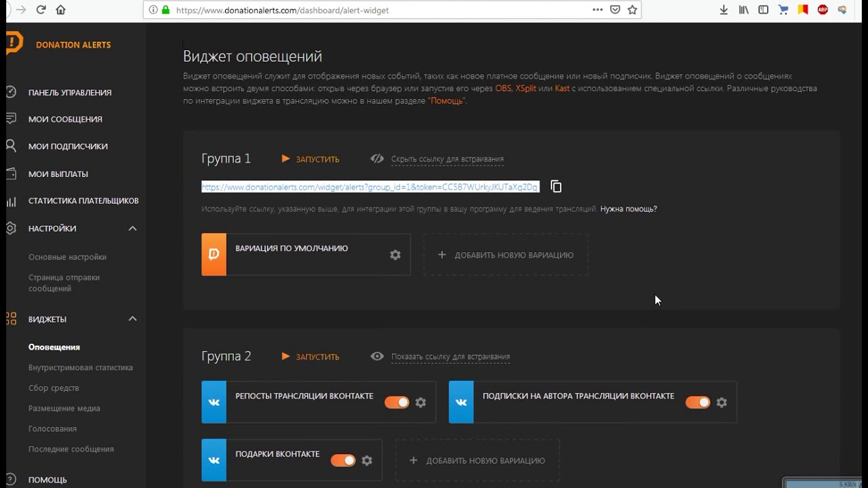
Task: Open Панель управления in sidebar
Action: 70,92
